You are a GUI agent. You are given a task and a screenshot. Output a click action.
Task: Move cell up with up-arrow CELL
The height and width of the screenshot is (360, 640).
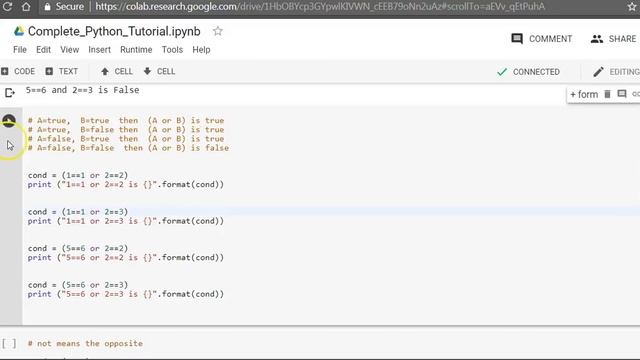[117, 71]
